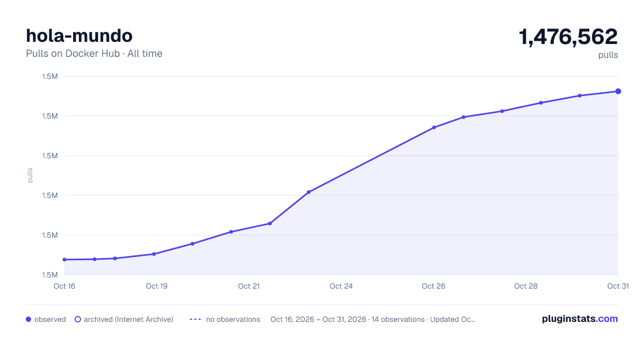Image resolution: width=644 pixels, height=338 pixels.
Task: Select the "observed" legend label
Action: pos(50,319)
